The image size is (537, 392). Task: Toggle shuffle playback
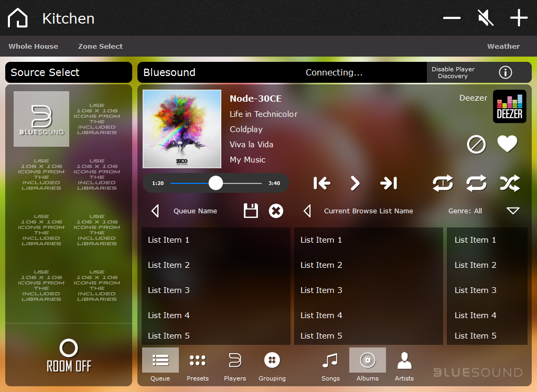click(510, 183)
